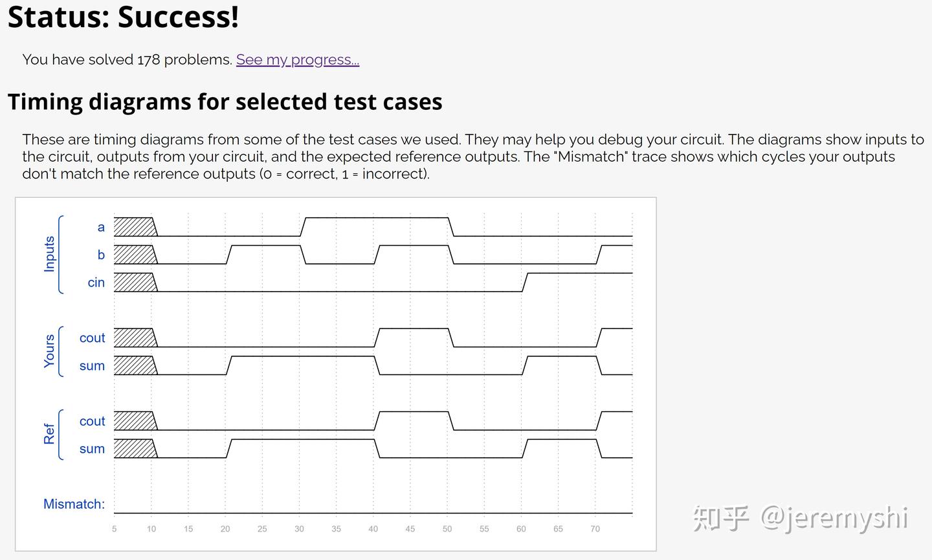Select the input signal label 'a'
Viewport: 932px width, 560px height.
coord(101,227)
